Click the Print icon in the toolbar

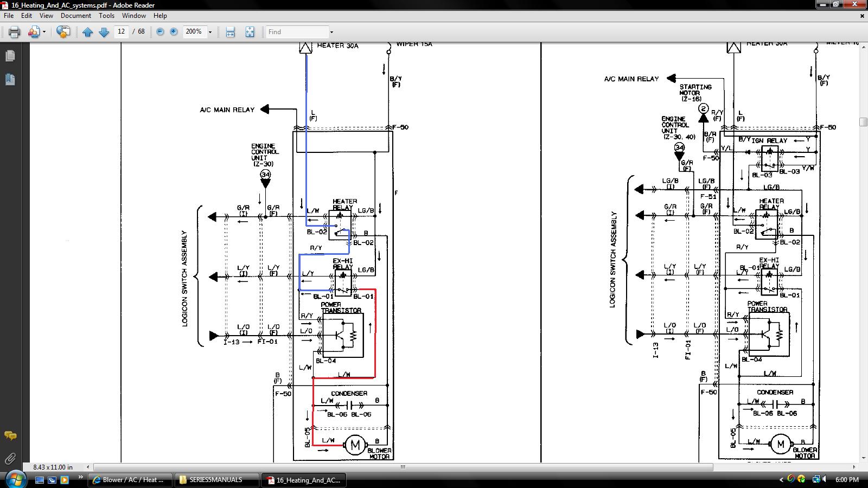[15, 32]
